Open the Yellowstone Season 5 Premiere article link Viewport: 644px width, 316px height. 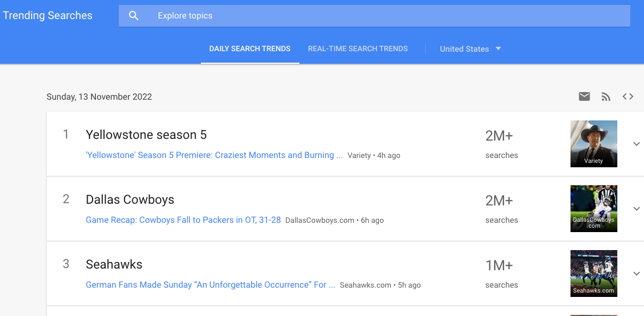click(x=214, y=155)
